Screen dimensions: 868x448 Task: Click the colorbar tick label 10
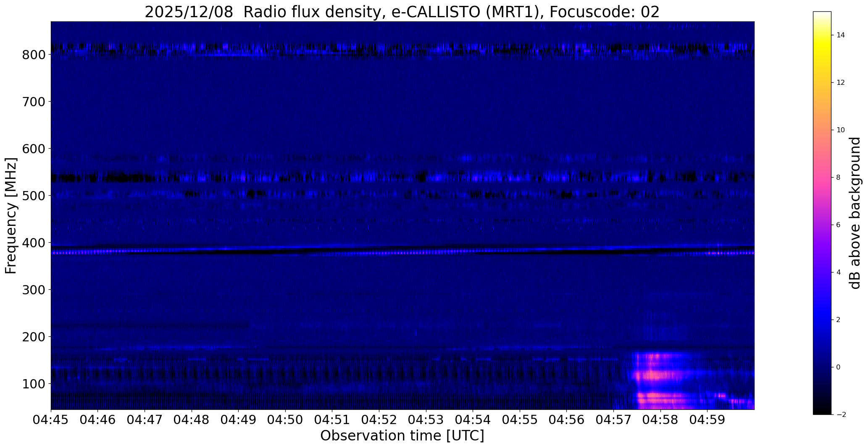click(841, 130)
